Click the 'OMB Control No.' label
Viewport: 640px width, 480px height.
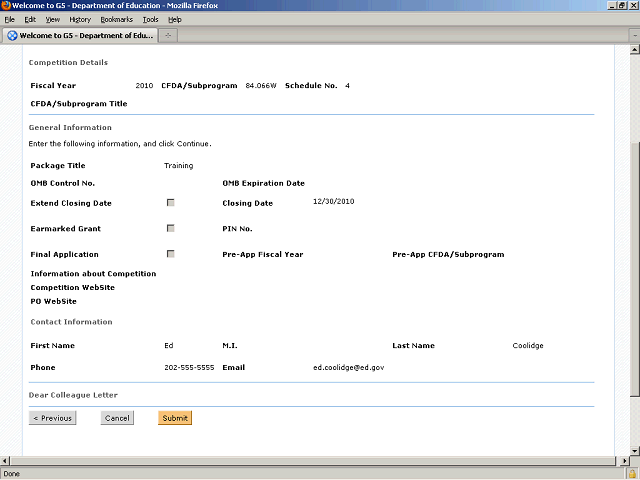[62, 183]
